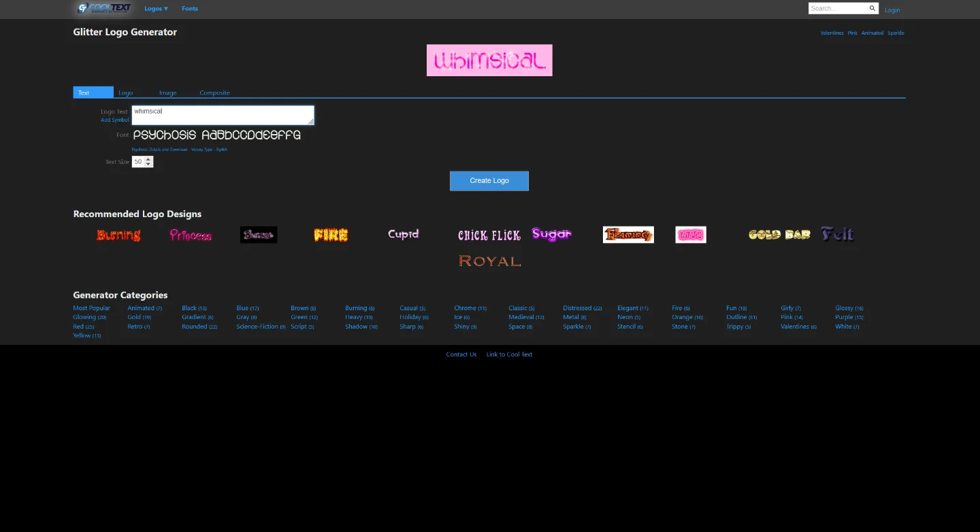Click the pink whimsical glitter logo preview
980x532 pixels.
coord(489,60)
